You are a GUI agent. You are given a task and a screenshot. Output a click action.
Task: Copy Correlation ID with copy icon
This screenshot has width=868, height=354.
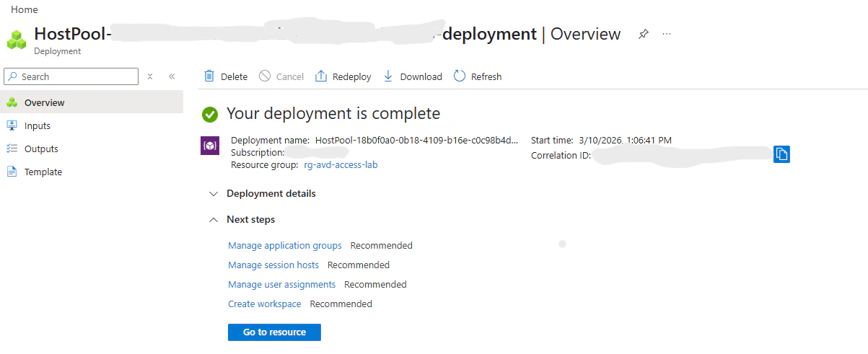(781, 154)
